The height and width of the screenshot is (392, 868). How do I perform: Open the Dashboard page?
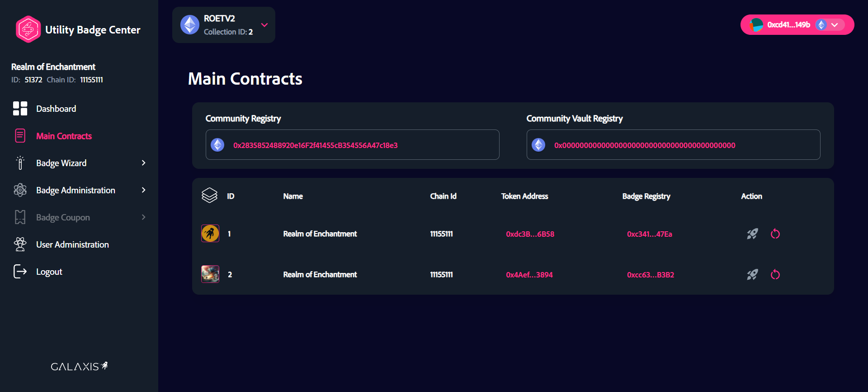pyautogui.click(x=56, y=109)
